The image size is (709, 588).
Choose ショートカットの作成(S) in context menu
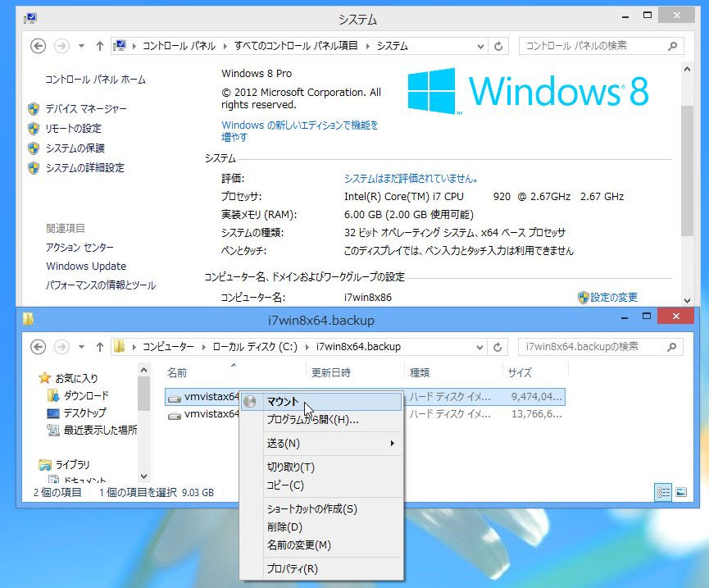[321, 508]
